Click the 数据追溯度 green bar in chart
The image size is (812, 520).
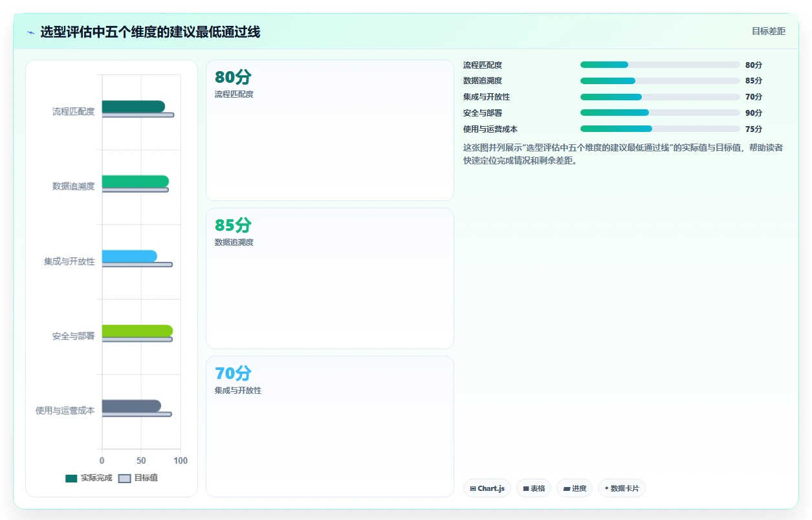(x=135, y=182)
